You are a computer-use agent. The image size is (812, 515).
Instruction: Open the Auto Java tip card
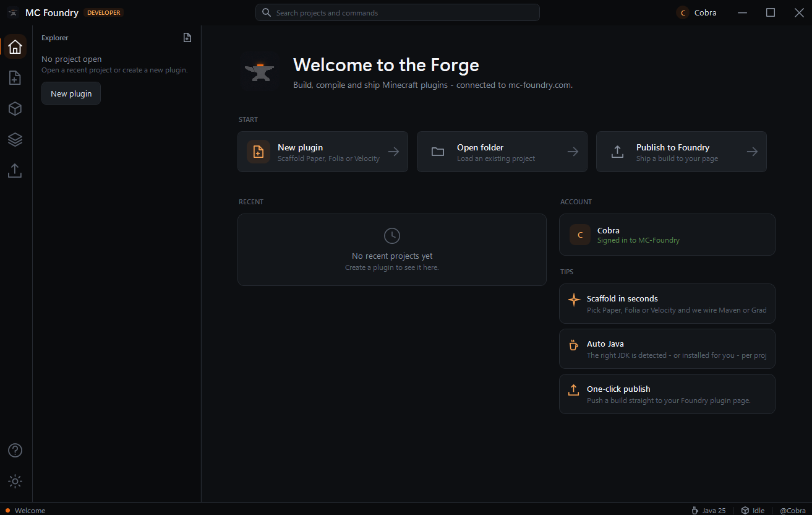coord(667,348)
